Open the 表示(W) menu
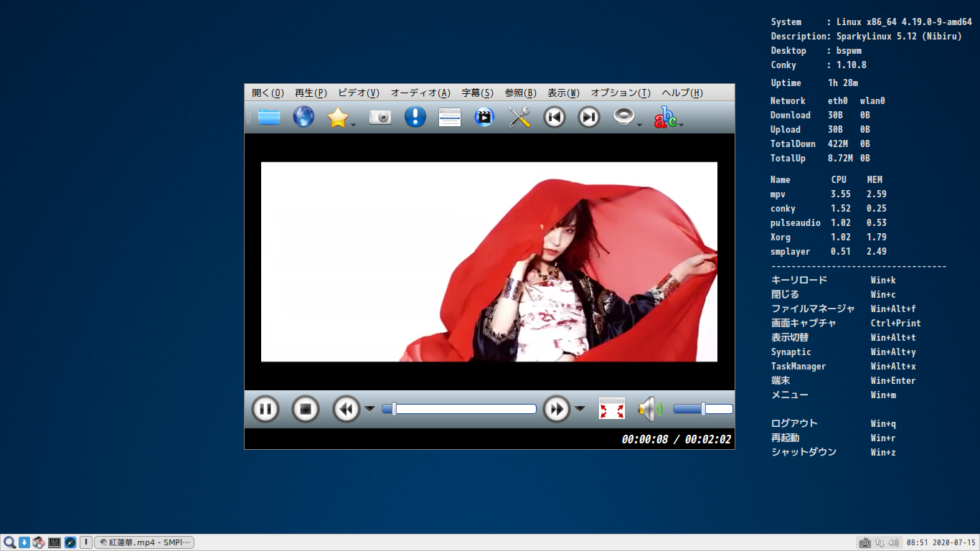Screen dimensions: 980x551 click(x=563, y=93)
